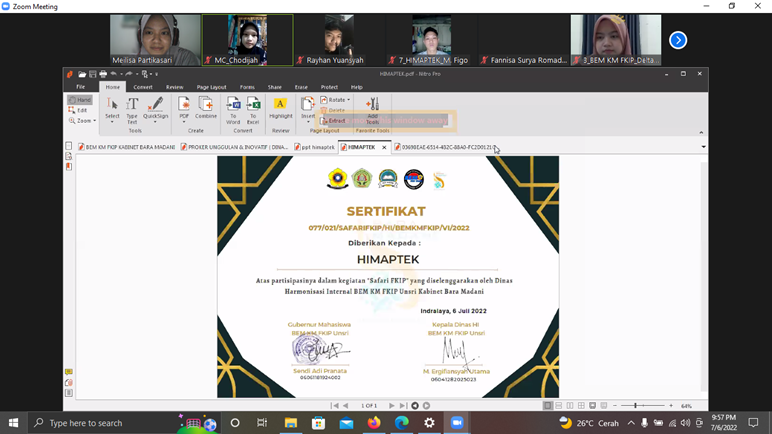Open Add Tools in Favorite Tools

pyautogui.click(x=372, y=110)
